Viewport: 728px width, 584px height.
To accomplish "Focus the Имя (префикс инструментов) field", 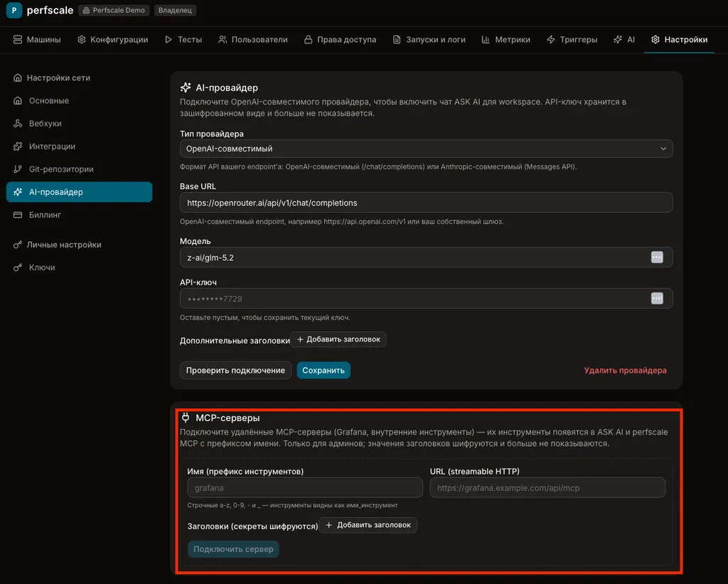I will pos(305,488).
